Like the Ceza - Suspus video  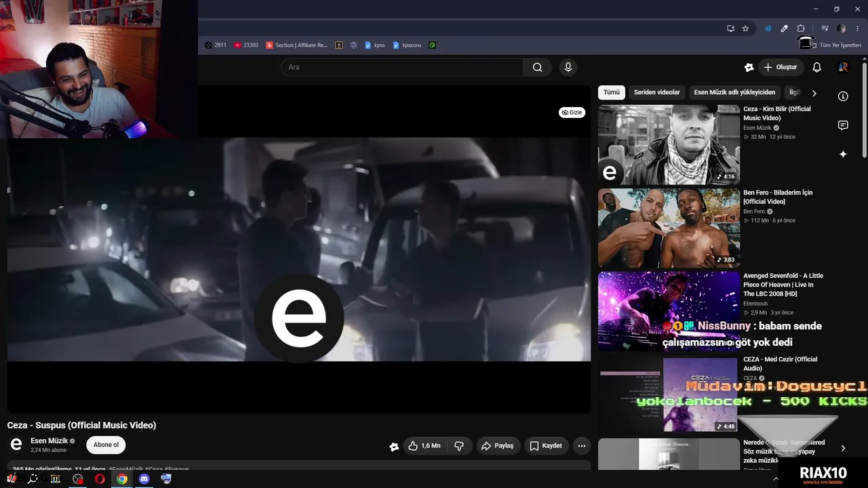tap(425, 446)
